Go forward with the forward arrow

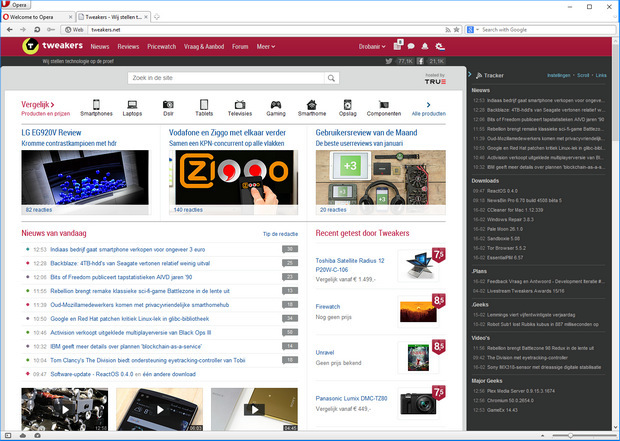[x=23, y=30]
